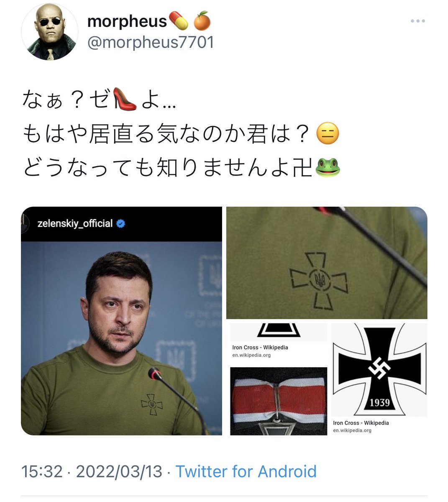
Task: Click the morpheus display name
Action: click(x=127, y=21)
